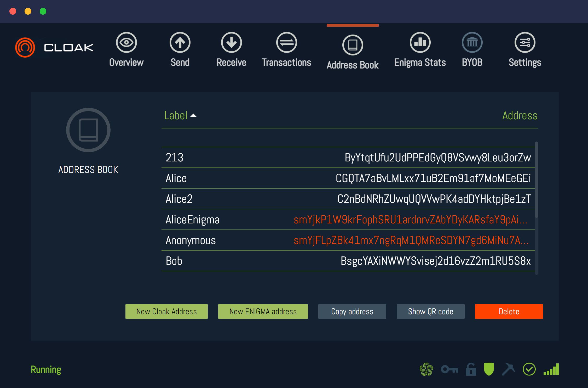
Task: Click the green maximize window button
Action: 43,11
